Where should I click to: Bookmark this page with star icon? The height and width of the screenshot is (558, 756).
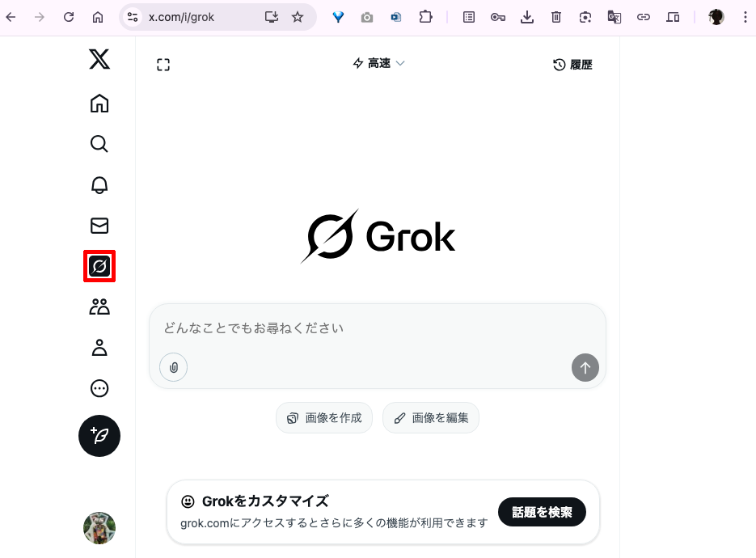pyautogui.click(x=298, y=17)
